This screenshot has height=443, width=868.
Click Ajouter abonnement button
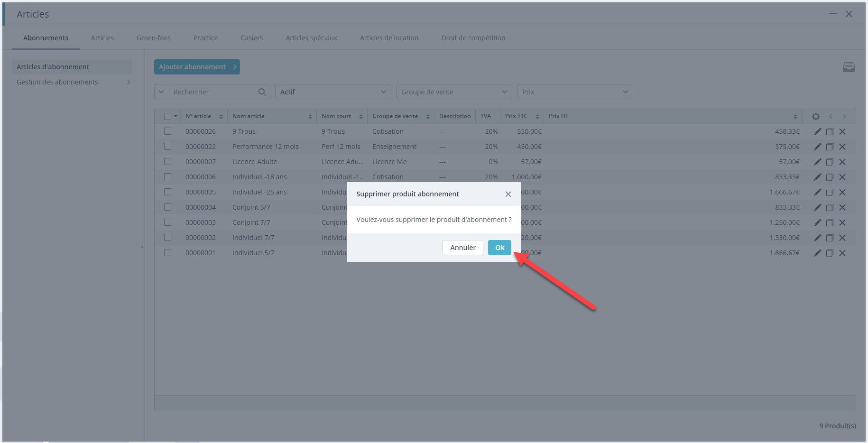pos(197,67)
